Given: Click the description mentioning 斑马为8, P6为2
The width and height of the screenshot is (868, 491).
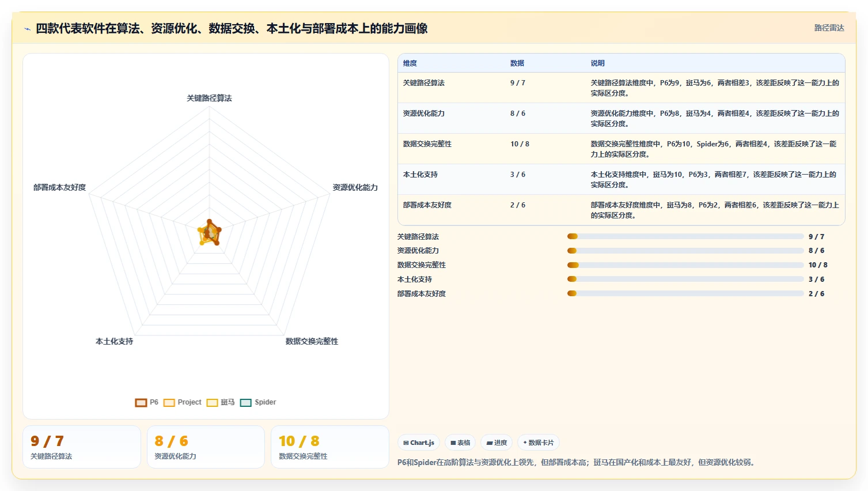Looking at the screenshot, I should pos(715,210).
